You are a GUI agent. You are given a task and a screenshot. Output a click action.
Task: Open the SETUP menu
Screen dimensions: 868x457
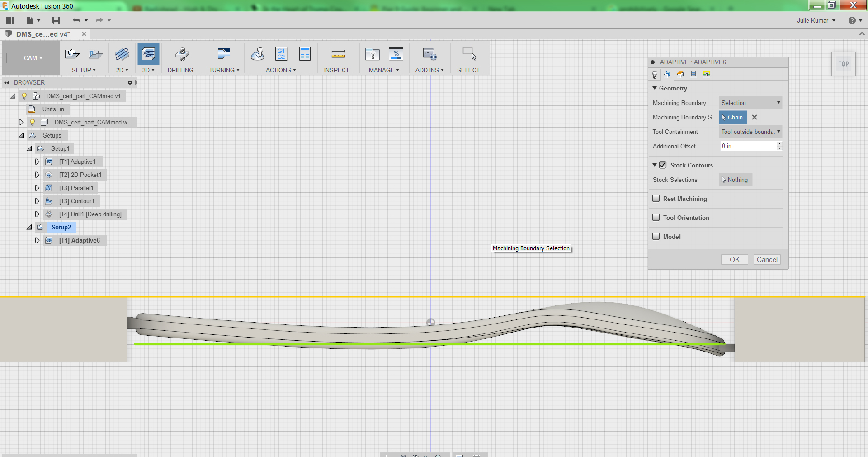(x=84, y=70)
